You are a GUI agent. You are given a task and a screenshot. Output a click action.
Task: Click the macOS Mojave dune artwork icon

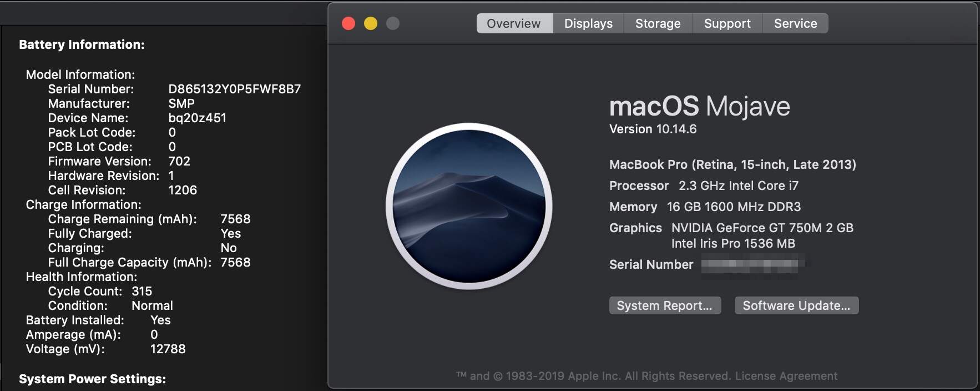469,206
